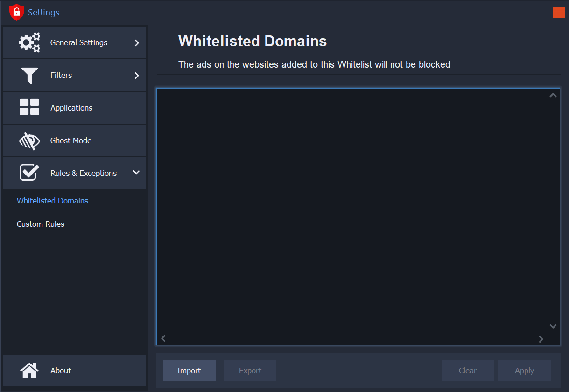Click the Import button
569x392 pixels.
pos(189,371)
